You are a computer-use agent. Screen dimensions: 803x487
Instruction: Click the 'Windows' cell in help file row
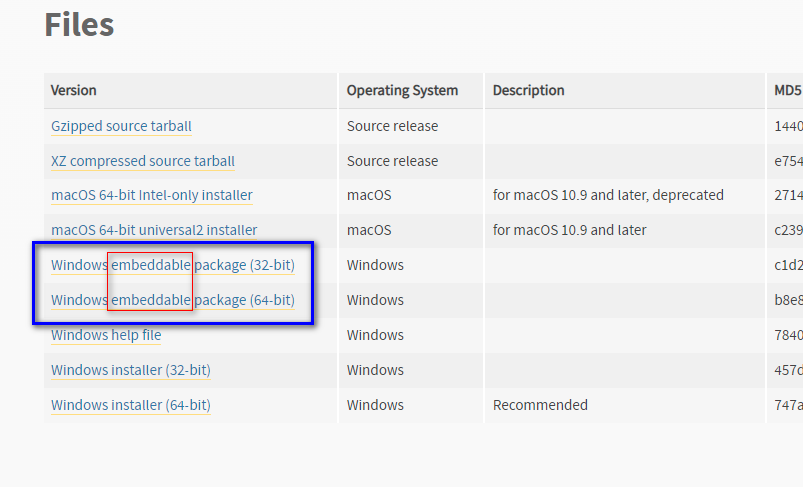[375, 335]
